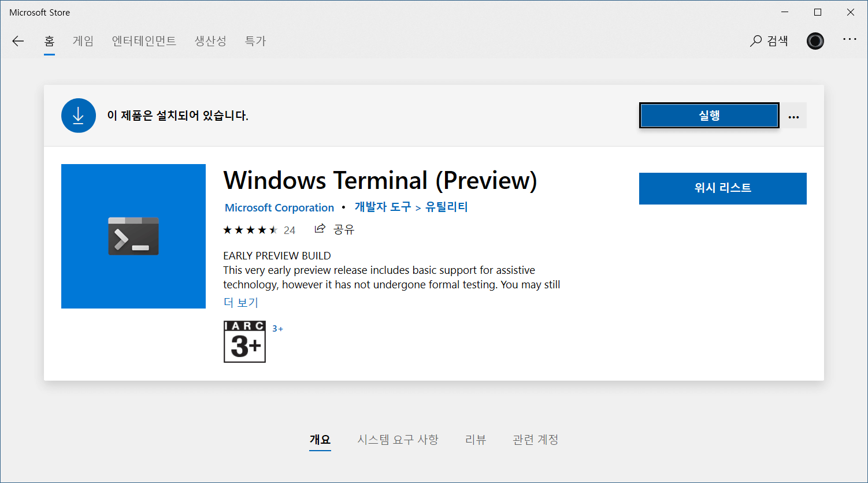Expand description with 더 보기

click(240, 303)
